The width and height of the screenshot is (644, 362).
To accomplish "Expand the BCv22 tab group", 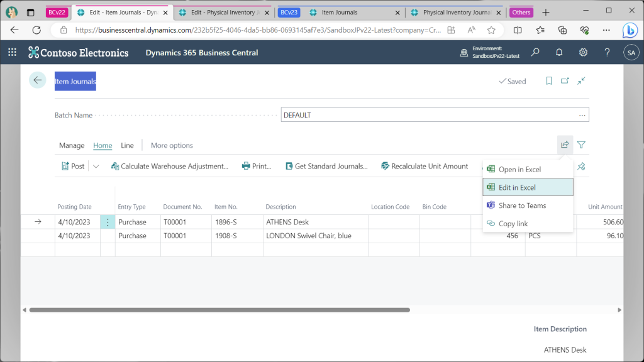I will point(56,13).
